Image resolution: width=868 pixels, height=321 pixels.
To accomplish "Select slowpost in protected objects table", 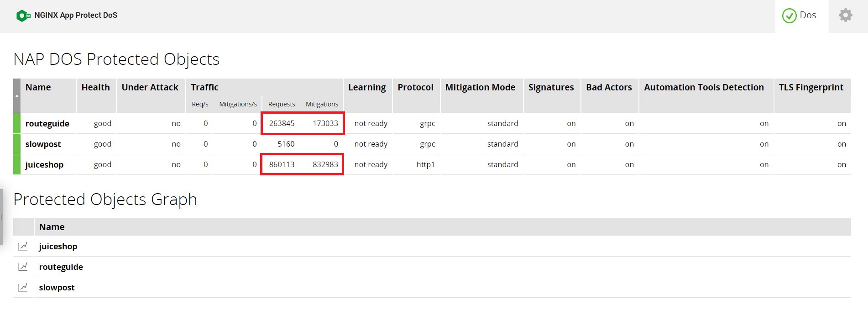I will [x=43, y=144].
